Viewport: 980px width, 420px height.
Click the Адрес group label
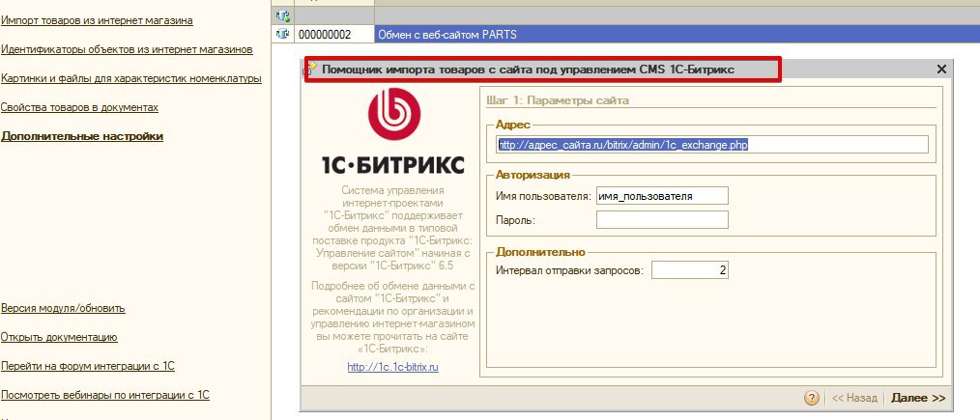click(512, 125)
